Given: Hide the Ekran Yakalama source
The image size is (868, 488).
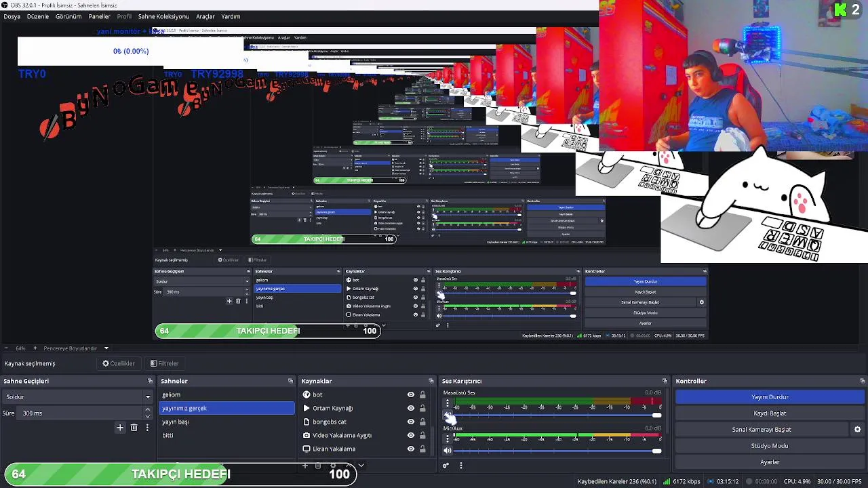Looking at the screenshot, I should (410, 449).
